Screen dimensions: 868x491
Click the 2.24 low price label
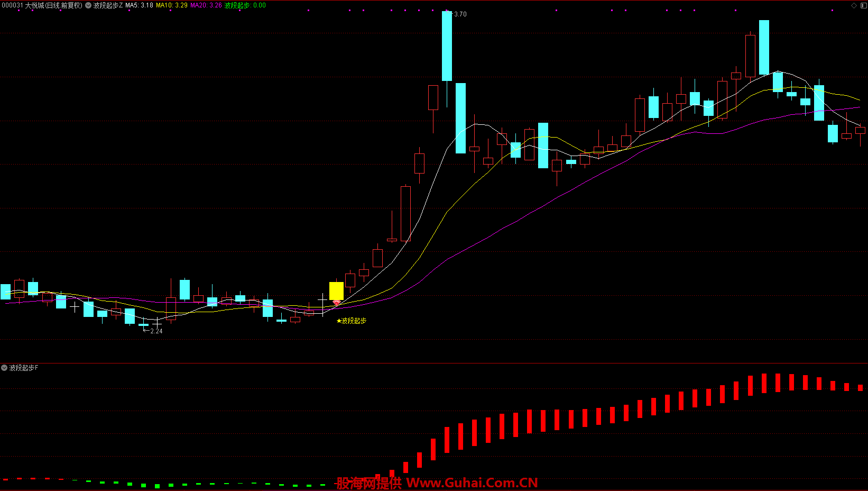click(x=156, y=331)
